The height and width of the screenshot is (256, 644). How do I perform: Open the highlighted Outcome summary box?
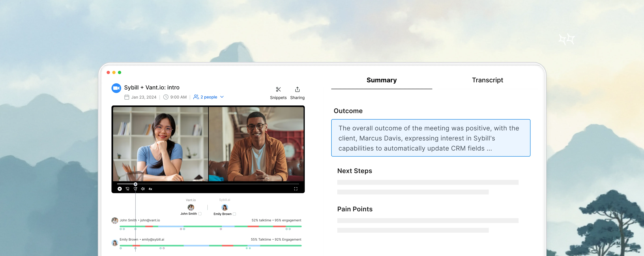(431, 138)
